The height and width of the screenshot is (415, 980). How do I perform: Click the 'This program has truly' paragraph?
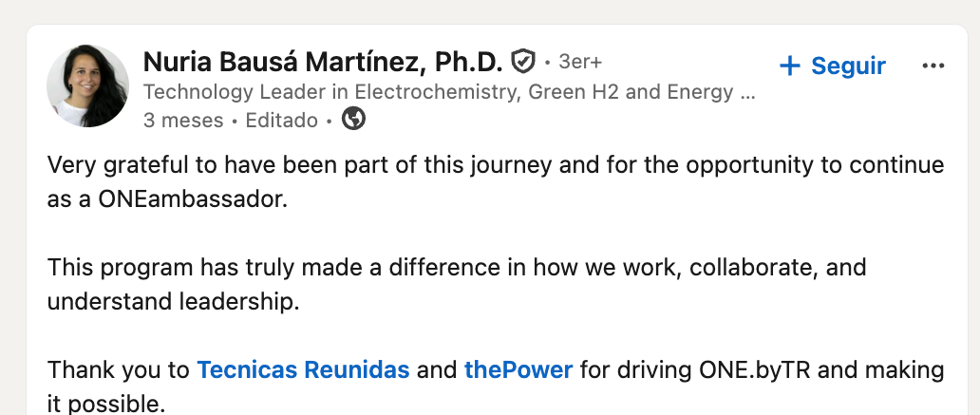[x=457, y=284]
